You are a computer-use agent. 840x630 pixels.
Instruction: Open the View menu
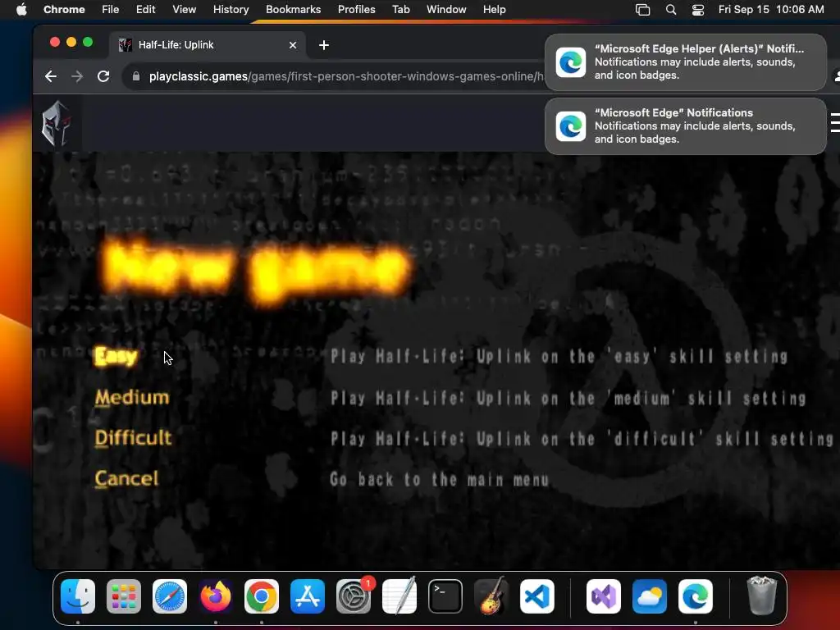click(x=184, y=10)
